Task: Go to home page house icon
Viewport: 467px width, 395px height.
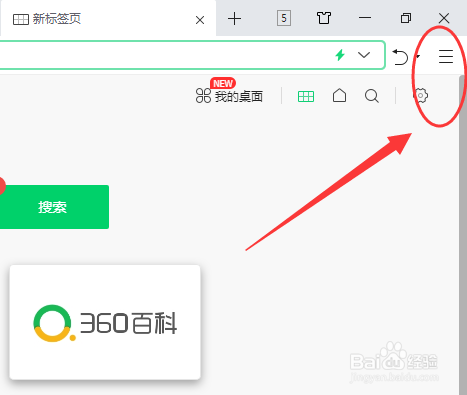Action: pos(339,96)
